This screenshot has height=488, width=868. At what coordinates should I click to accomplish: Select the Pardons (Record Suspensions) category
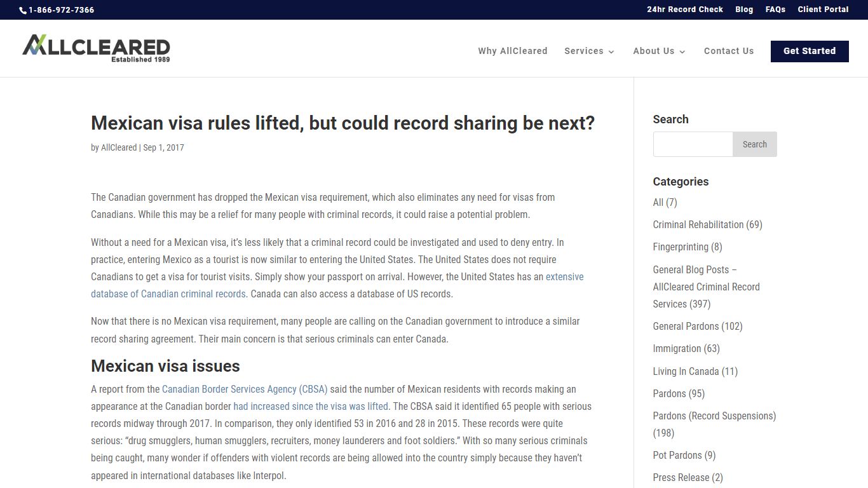[x=714, y=416]
